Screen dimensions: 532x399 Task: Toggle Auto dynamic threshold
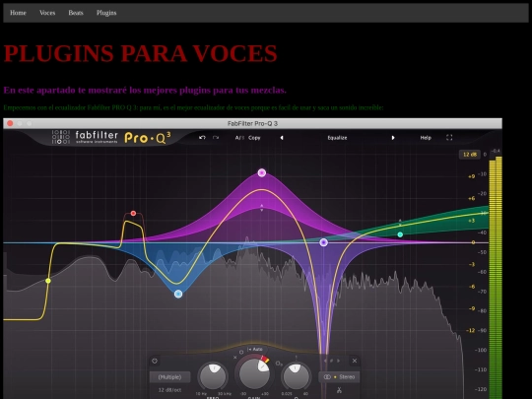(255, 349)
